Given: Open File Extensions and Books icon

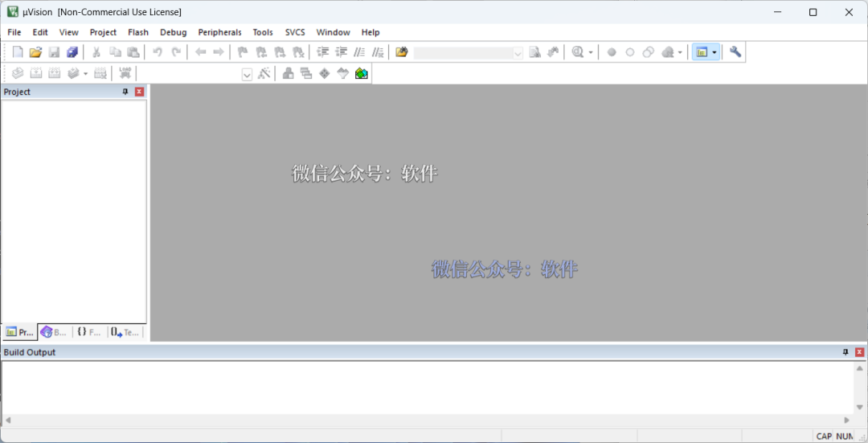Looking at the screenshot, I should 288,73.
